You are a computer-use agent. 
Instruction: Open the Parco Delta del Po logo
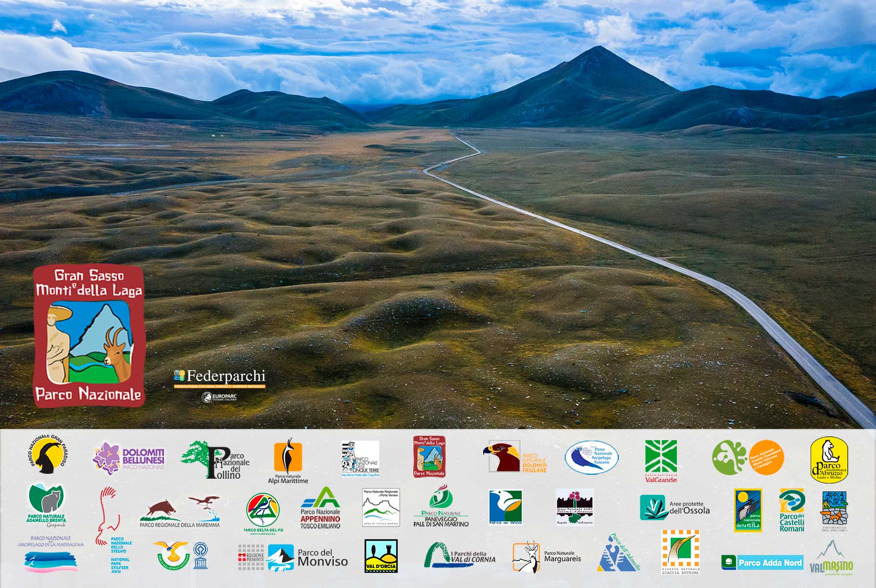point(263,513)
